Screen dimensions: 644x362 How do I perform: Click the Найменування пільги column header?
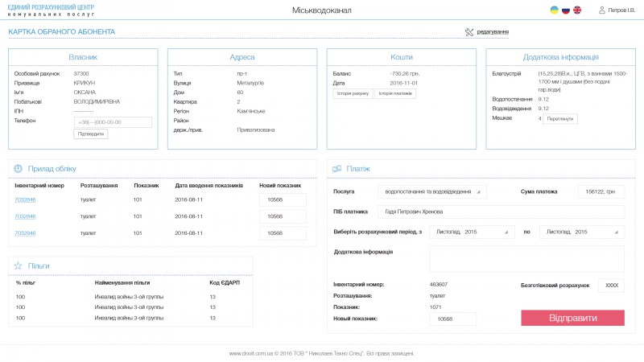pyautogui.click(x=122, y=282)
